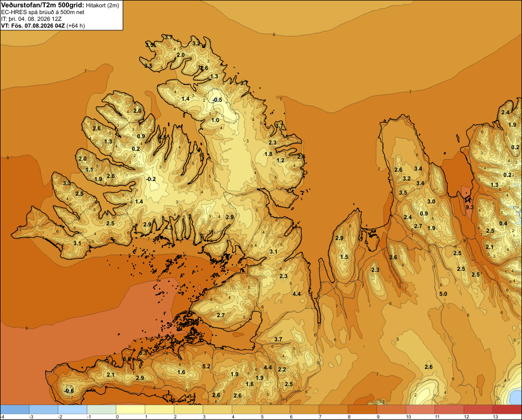Viewport: 522px width, 420px height.
Task: Click the title line 'Veðurstofan/T2m 500grid: Hitakort (2m)'
Action: [60, 5]
